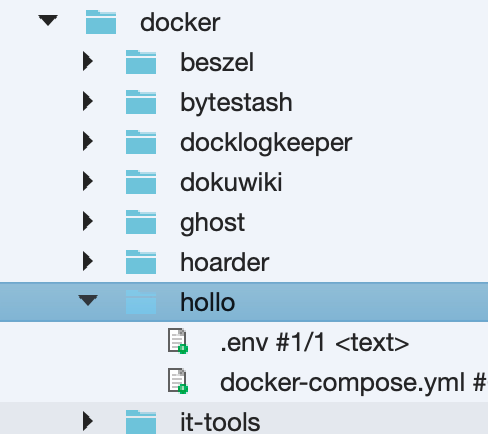Expand the docklogkeeper folder

[x=88, y=141]
